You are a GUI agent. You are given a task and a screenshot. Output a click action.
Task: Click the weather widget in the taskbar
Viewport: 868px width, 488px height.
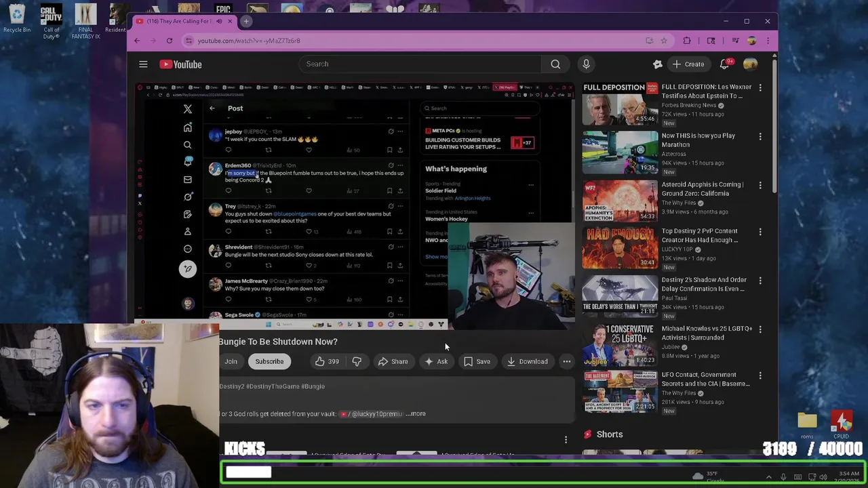[707, 476]
